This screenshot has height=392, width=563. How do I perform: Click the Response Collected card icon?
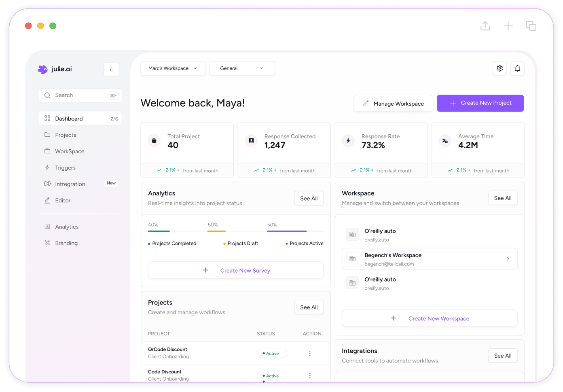(x=251, y=141)
